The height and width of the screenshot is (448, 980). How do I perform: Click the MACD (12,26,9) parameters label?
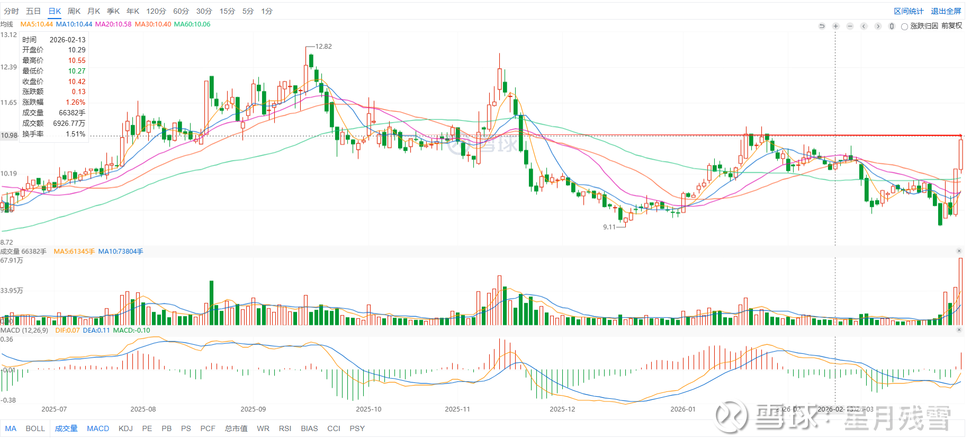click(24, 330)
